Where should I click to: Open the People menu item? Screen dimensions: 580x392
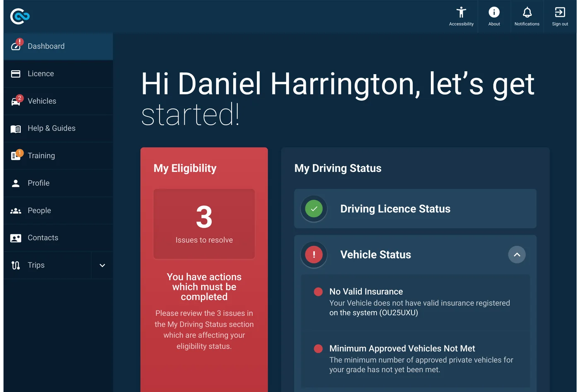click(x=58, y=211)
